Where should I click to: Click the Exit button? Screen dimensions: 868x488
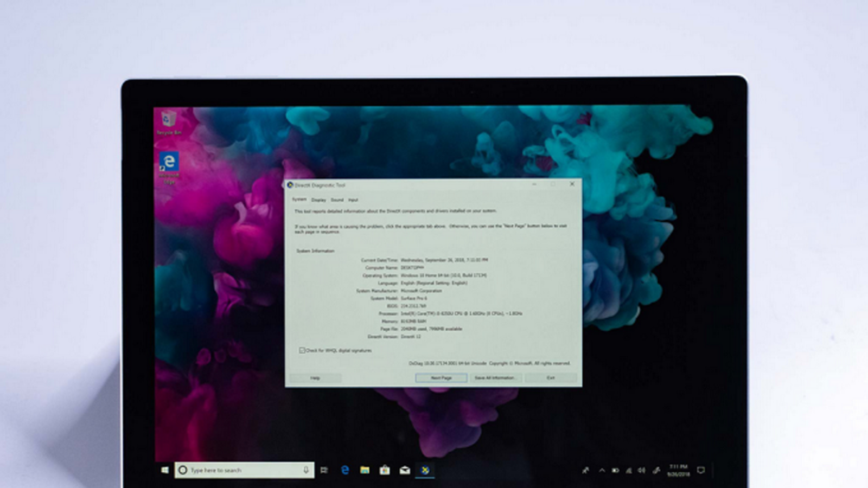(551, 377)
